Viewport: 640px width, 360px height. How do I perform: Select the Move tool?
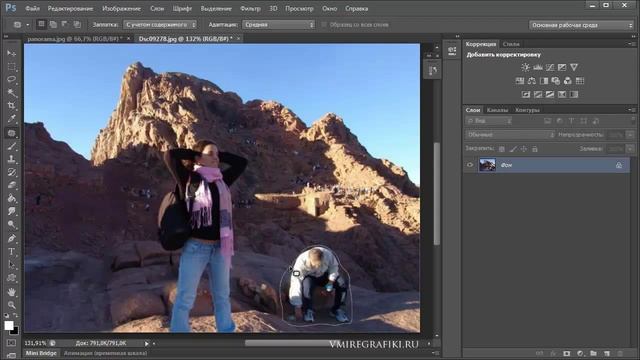[x=11, y=53]
